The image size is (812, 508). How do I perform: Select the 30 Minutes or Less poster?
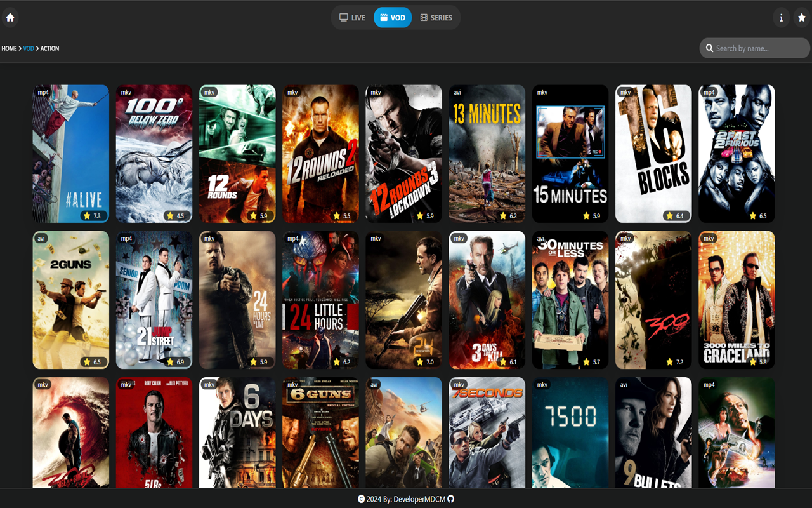pyautogui.click(x=570, y=300)
